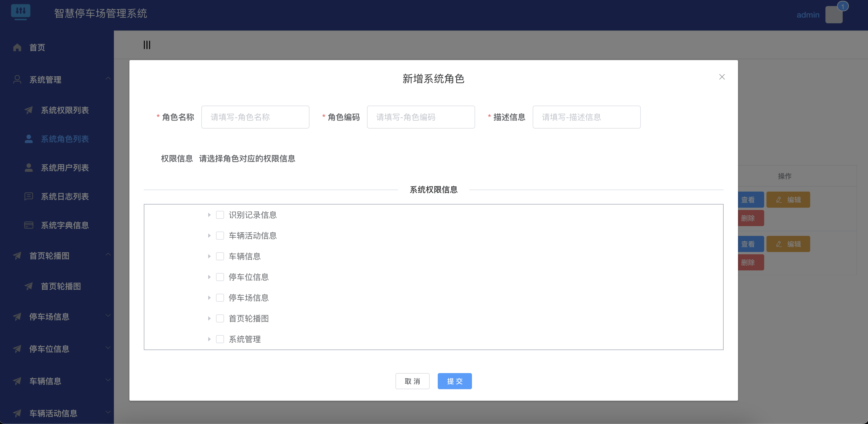Toggle the sidebar collapse bars icon

point(147,45)
